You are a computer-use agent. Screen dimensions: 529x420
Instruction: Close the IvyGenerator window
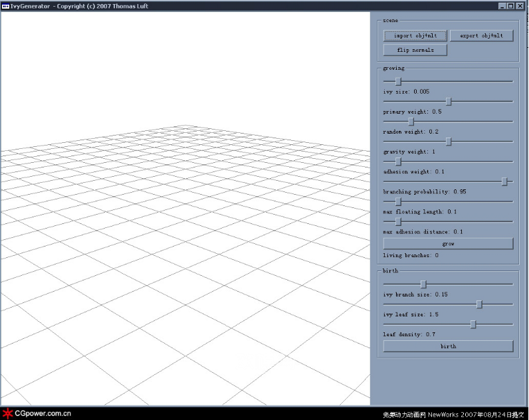520,6
